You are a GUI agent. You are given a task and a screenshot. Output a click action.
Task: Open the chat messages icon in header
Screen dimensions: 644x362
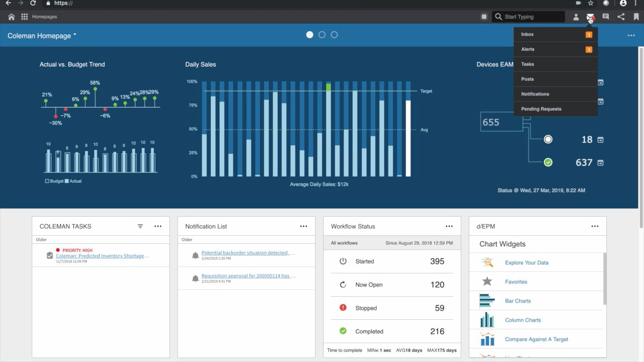pyautogui.click(x=606, y=17)
